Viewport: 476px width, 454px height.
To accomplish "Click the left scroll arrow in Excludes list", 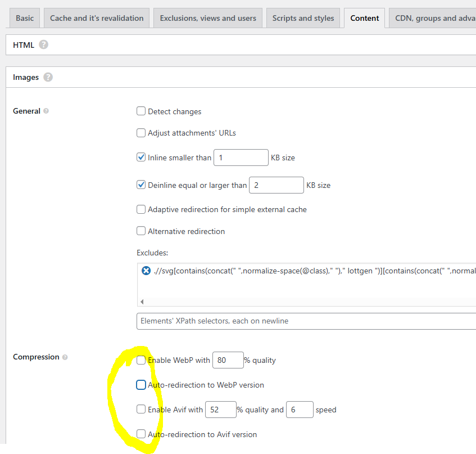I will (141, 302).
